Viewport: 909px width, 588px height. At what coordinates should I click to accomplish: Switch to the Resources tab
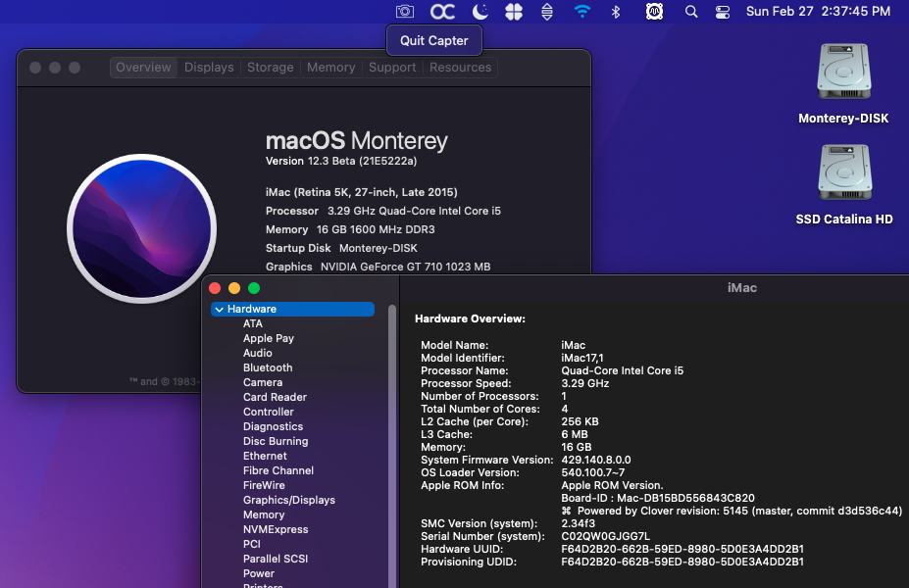(x=460, y=68)
